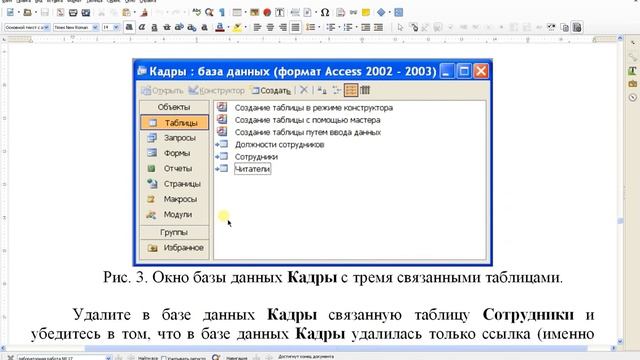Open the Times New Roman font dropdown
The image size is (640, 360).
pos(95,27)
